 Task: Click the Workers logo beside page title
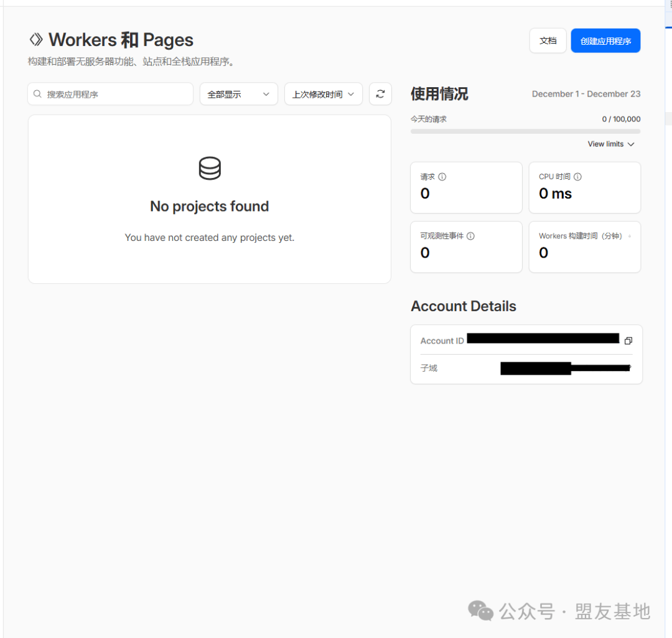coord(36,40)
